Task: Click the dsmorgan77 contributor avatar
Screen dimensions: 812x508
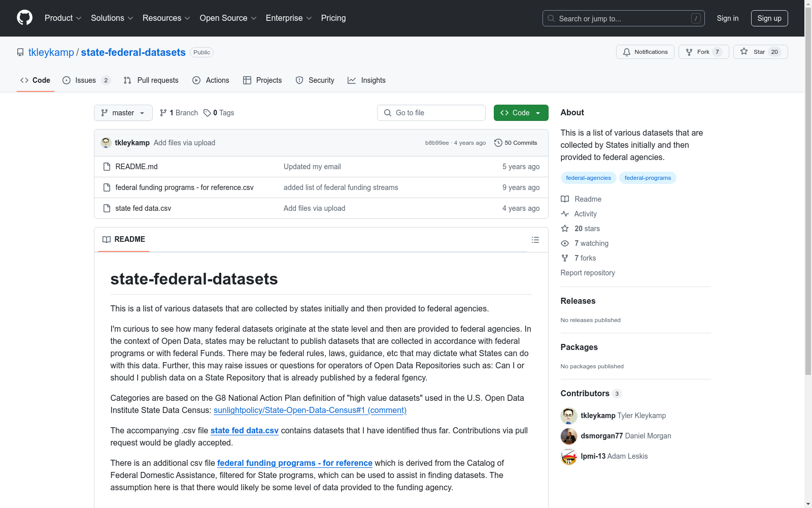Action: (569, 436)
